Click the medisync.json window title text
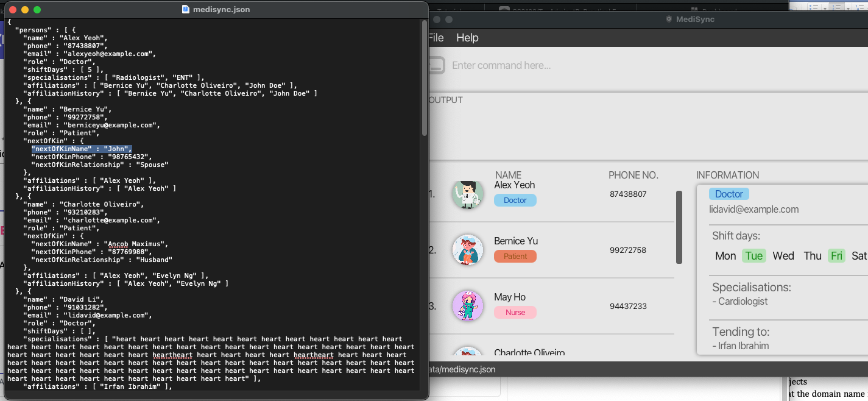Screen dimensions: 868x401 (x=221, y=9)
